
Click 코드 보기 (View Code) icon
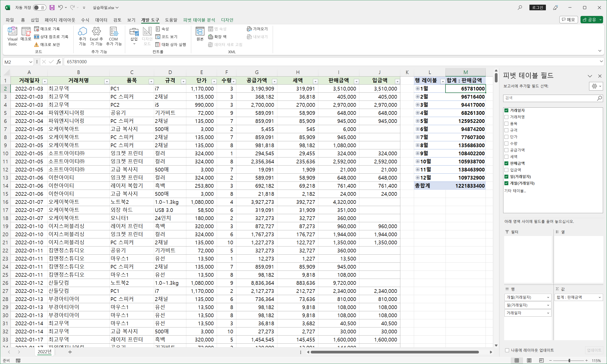tap(167, 37)
